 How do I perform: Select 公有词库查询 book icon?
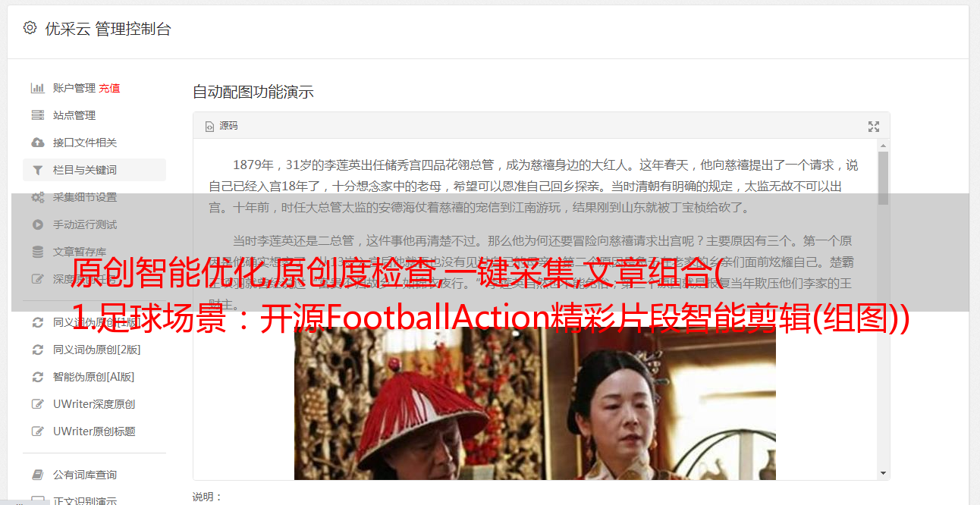coord(37,475)
